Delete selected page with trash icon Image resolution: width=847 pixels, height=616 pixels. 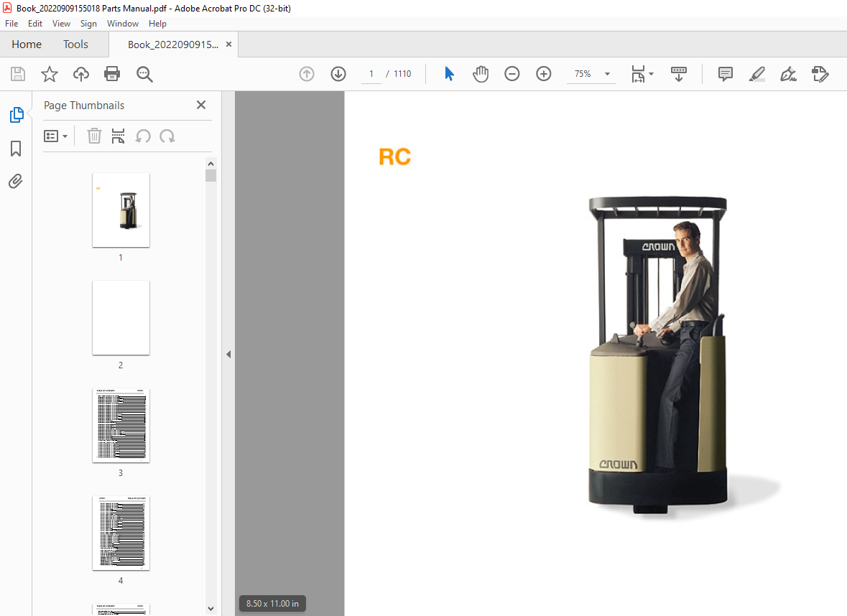click(95, 136)
